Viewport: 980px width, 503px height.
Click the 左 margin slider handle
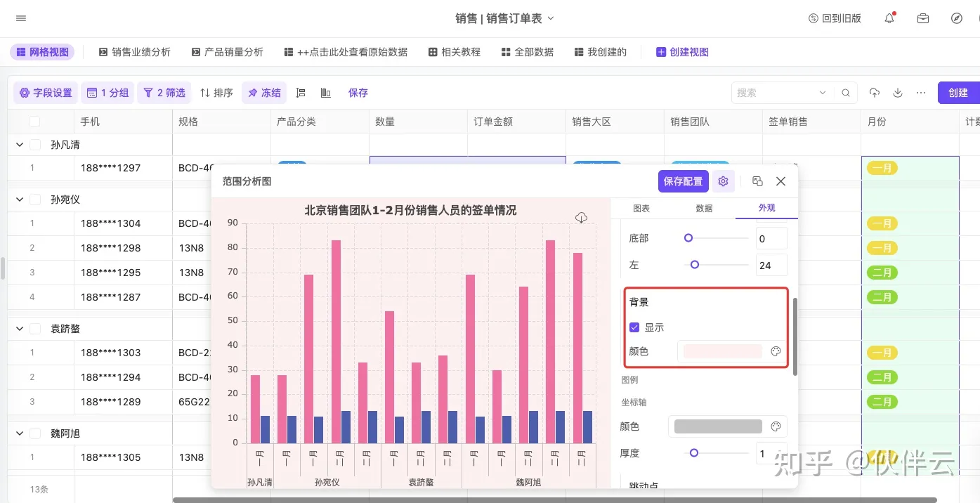[x=695, y=265]
